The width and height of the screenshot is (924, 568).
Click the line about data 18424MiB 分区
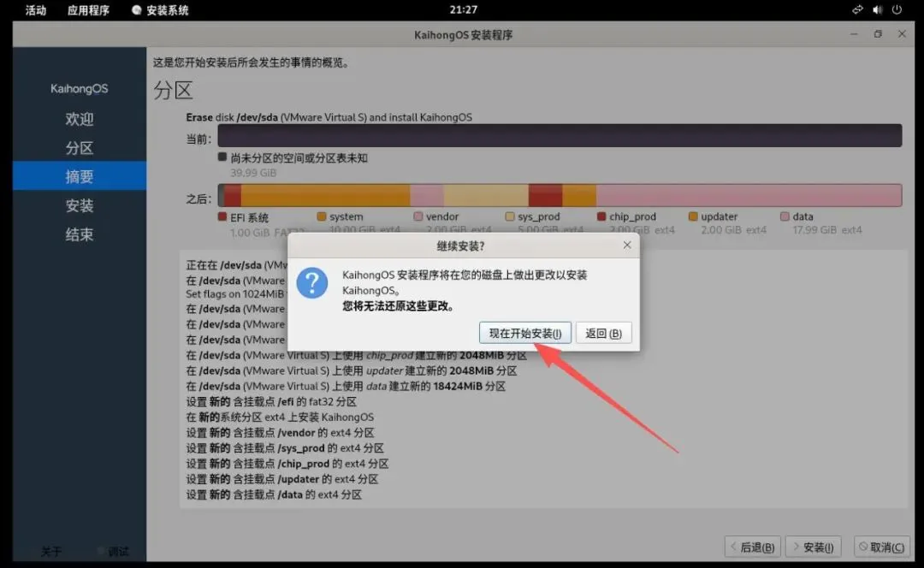point(346,386)
